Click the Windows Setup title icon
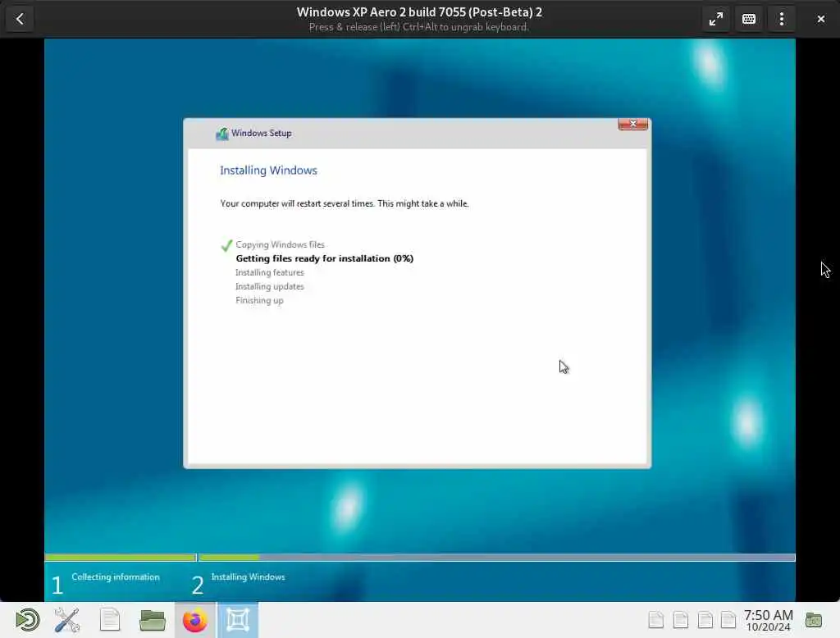Image resolution: width=840 pixels, height=638 pixels. point(221,134)
